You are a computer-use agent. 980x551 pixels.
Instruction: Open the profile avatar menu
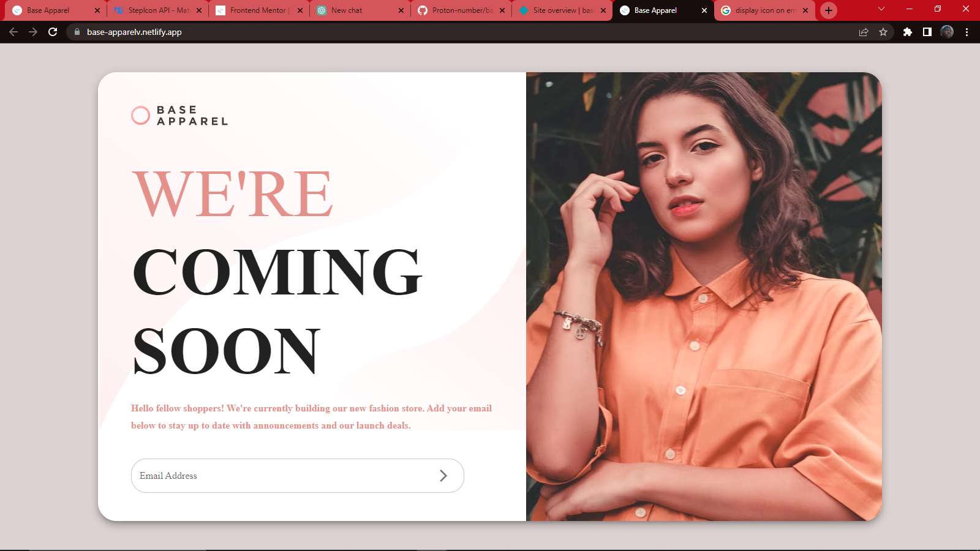click(x=947, y=32)
